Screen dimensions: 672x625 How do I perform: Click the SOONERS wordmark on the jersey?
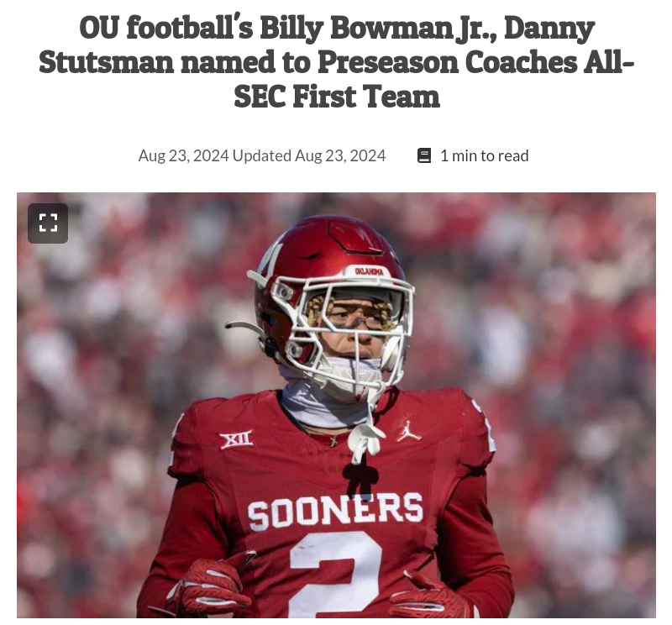pyautogui.click(x=335, y=512)
